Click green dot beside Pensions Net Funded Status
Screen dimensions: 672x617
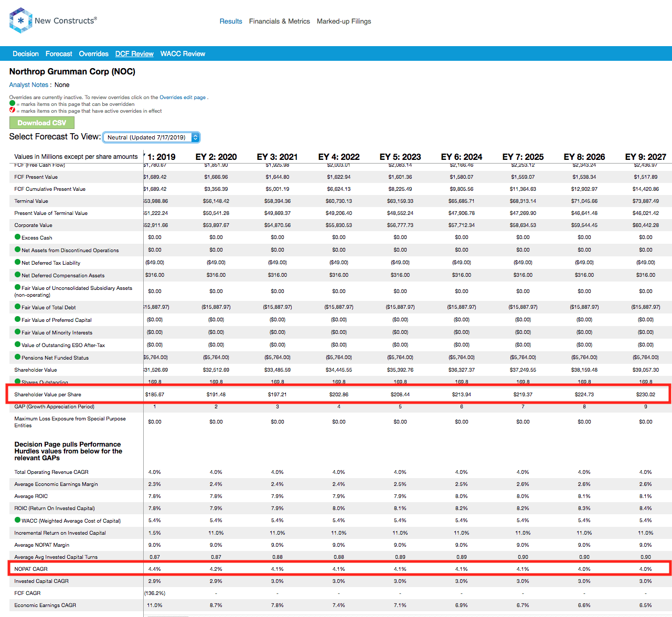click(18, 357)
